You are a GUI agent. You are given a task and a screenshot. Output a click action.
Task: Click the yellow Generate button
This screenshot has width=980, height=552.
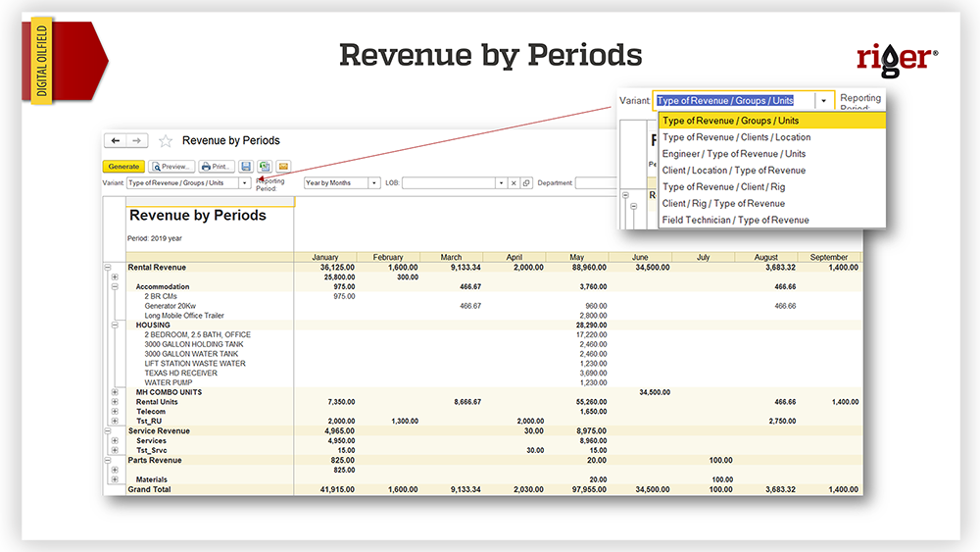point(123,167)
